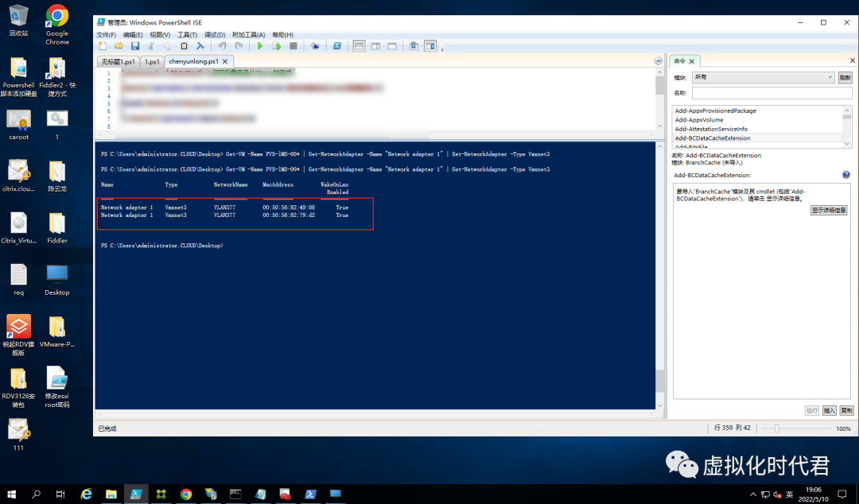Viewport: 859px width, 504px height.
Task: Adjust the zoom slider in status bar
Action: point(777,428)
